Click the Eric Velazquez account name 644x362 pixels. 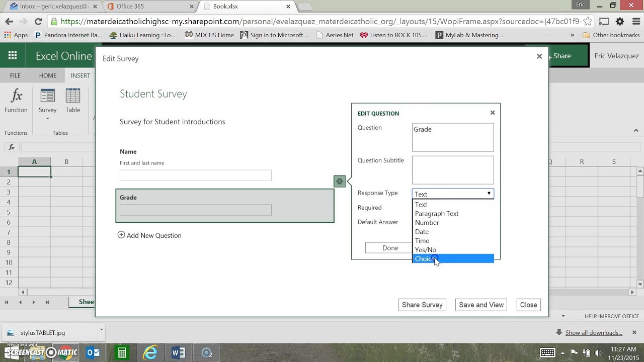(x=616, y=56)
